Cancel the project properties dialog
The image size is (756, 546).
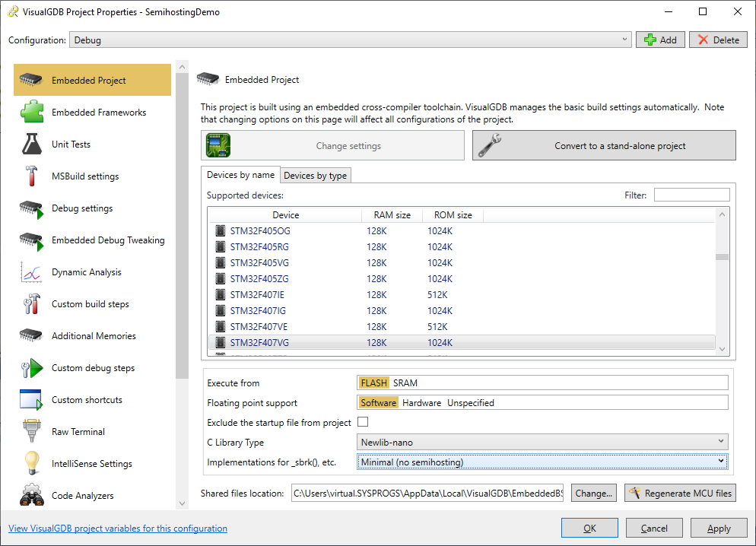pyautogui.click(x=654, y=529)
